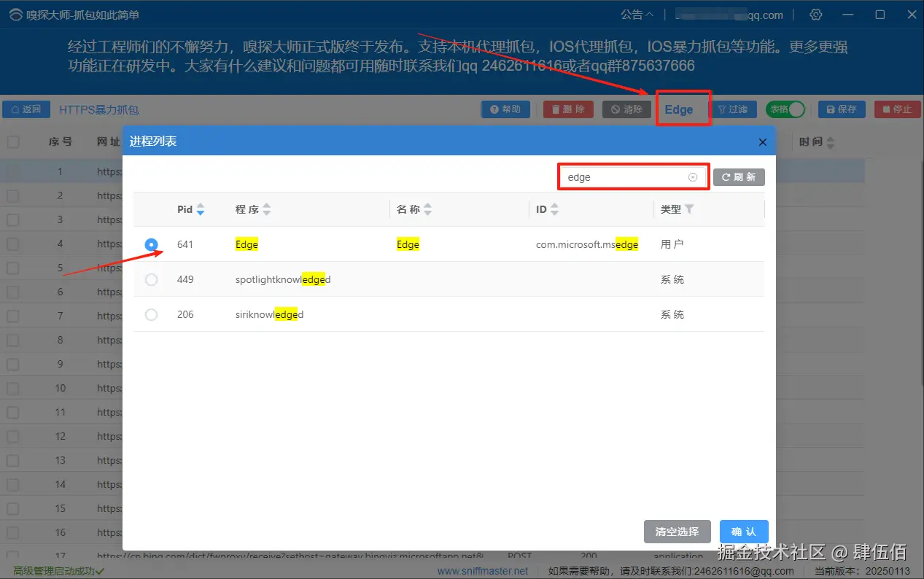Image resolution: width=924 pixels, height=579 pixels.
Task: Click the 过滤 filter button
Action: coord(733,109)
